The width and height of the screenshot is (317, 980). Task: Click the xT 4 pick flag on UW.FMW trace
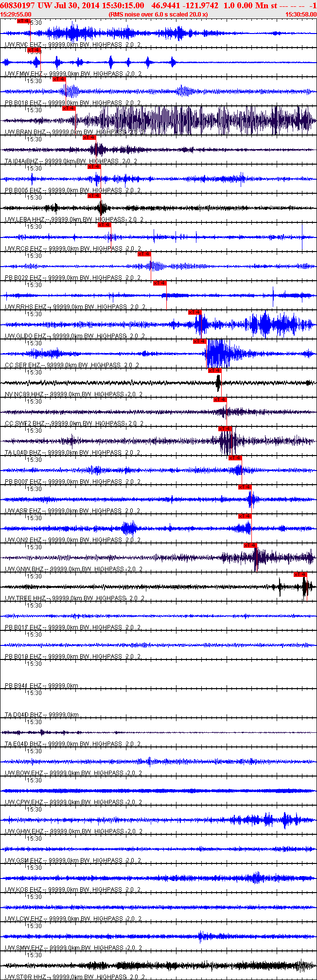(x=34, y=50)
